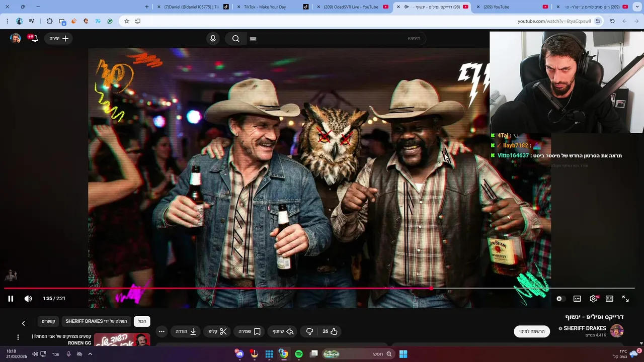The height and width of the screenshot is (362, 644).
Task: Dislike the video with thumbs down
Action: [x=309, y=331]
